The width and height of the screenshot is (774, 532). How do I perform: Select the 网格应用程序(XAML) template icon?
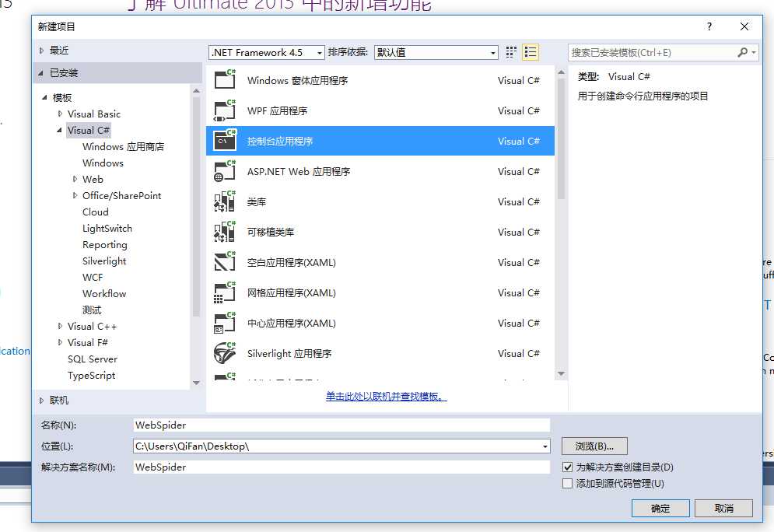pos(225,292)
